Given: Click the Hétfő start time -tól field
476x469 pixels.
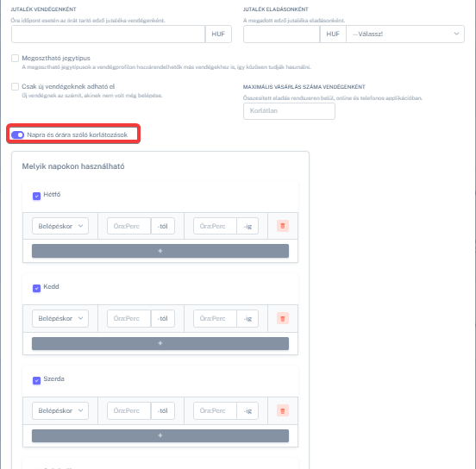Looking at the screenshot, I should click(x=128, y=226).
